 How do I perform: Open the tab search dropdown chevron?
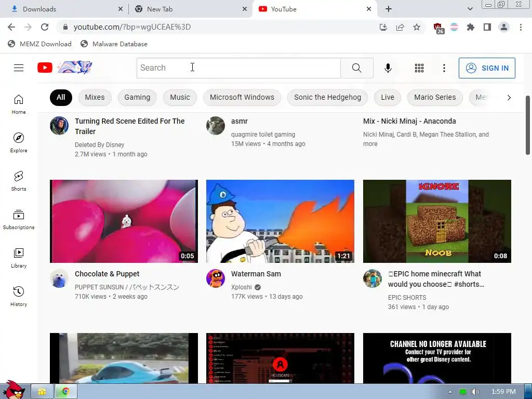470,9
